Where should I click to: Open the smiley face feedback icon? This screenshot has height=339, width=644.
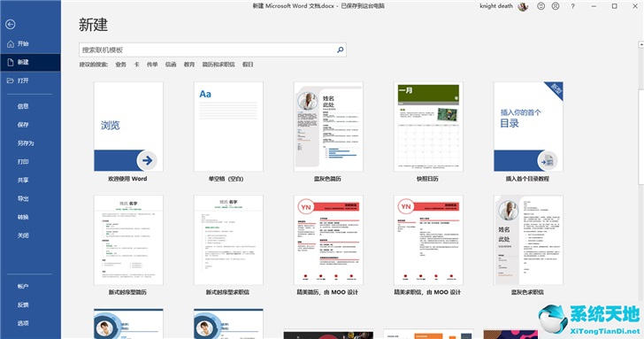[540, 6]
